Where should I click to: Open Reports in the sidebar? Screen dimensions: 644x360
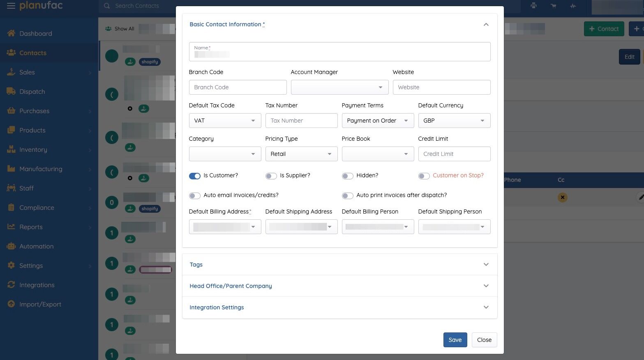31,227
